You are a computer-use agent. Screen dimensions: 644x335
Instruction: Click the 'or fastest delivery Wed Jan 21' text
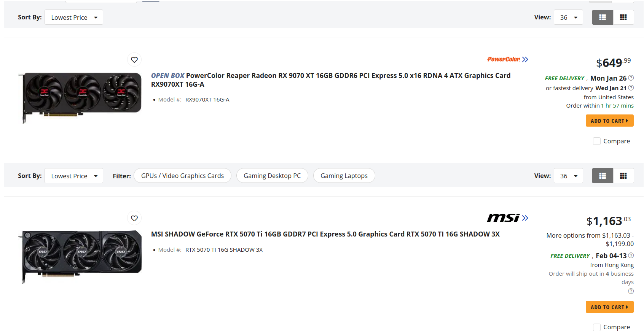coord(586,88)
